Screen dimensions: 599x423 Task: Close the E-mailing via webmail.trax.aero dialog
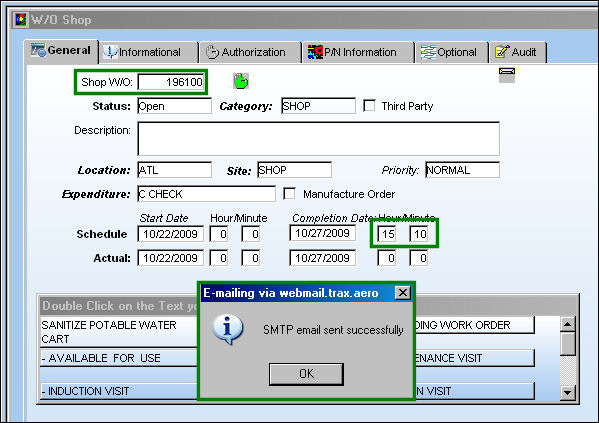[x=403, y=293]
